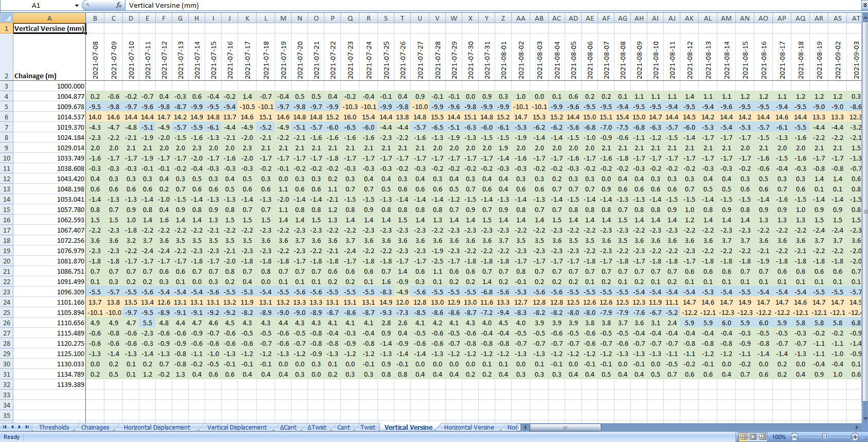Switch to Page Layout view
This screenshot has height=442, width=868.
753,437
